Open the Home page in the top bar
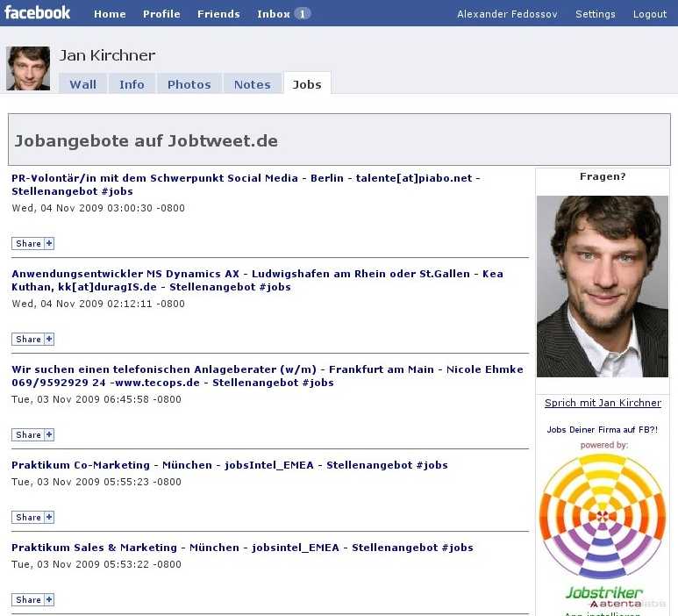This screenshot has height=616, width=678. tap(110, 14)
